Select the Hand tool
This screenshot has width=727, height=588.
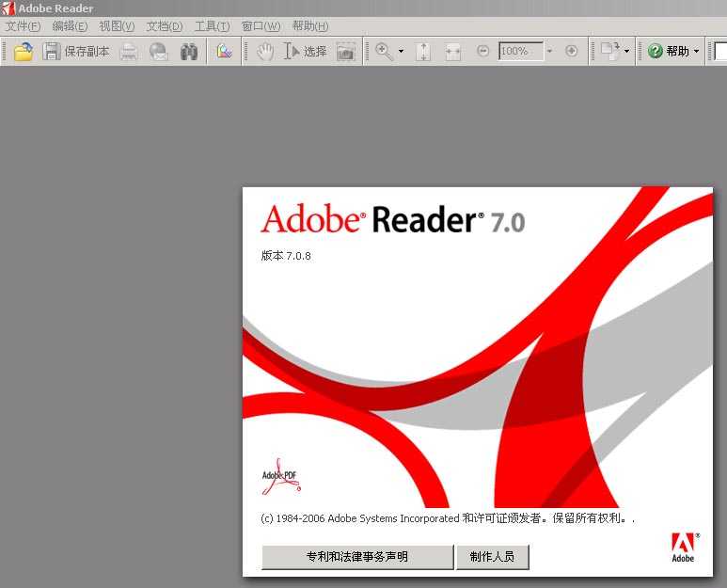pos(265,51)
